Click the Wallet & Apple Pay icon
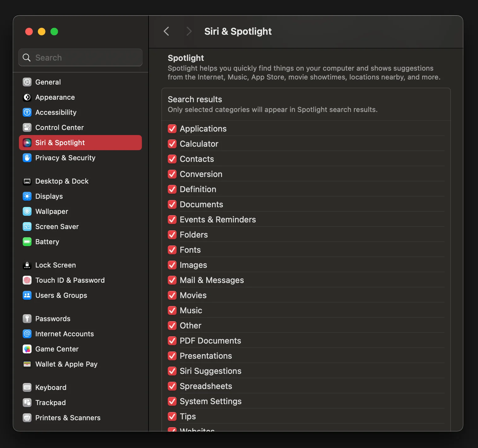 coord(27,364)
